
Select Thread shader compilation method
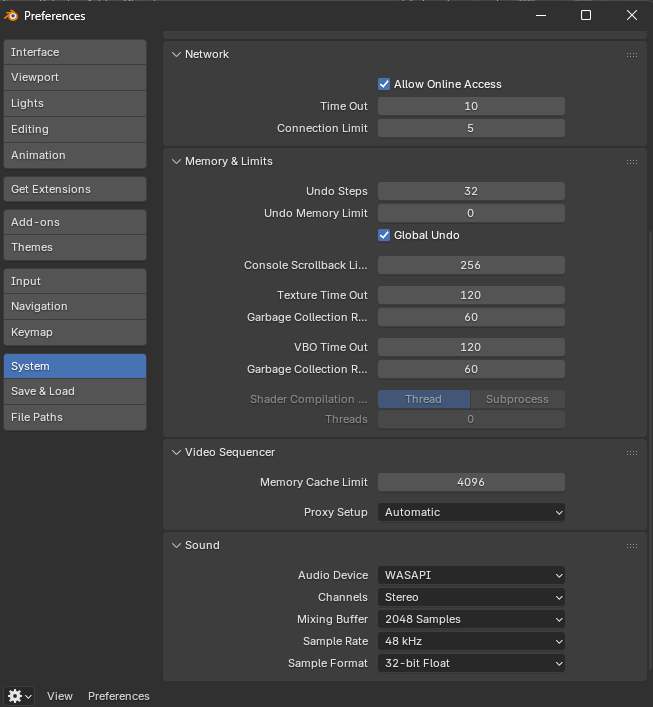point(424,399)
